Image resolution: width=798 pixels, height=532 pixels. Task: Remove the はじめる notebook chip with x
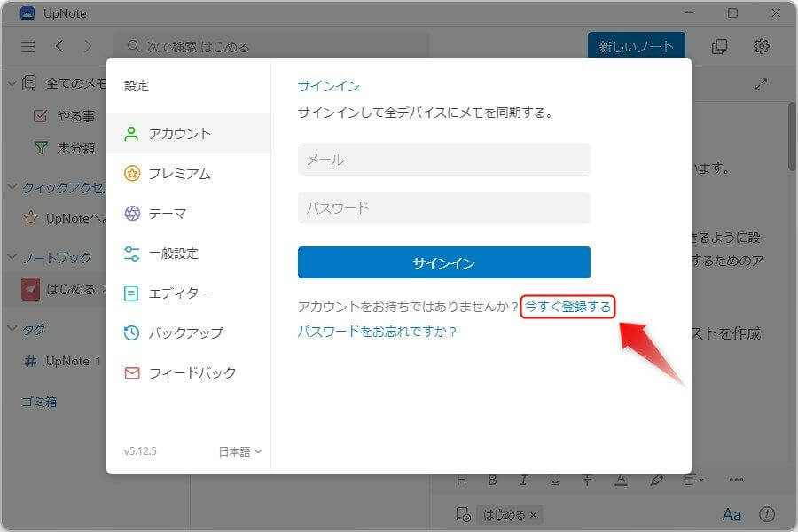click(534, 515)
